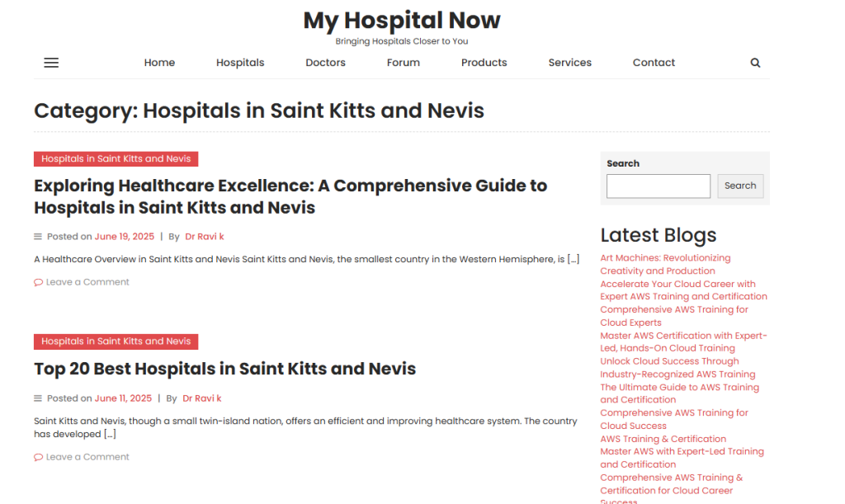Navigate to the Services page
This screenshot has height=504, width=845.
click(x=569, y=63)
